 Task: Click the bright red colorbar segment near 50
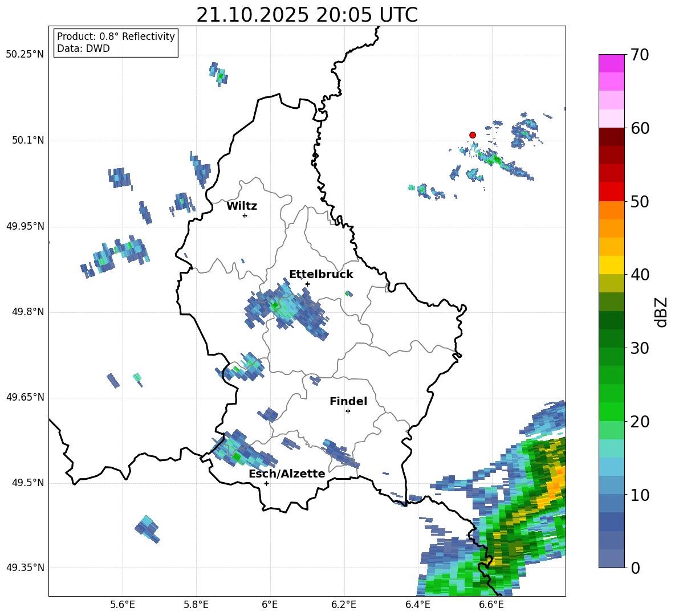pyautogui.click(x=611, y=192)
